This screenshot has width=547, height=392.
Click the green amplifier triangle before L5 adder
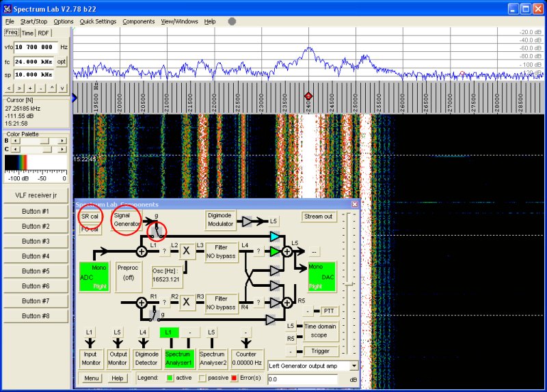275,251
